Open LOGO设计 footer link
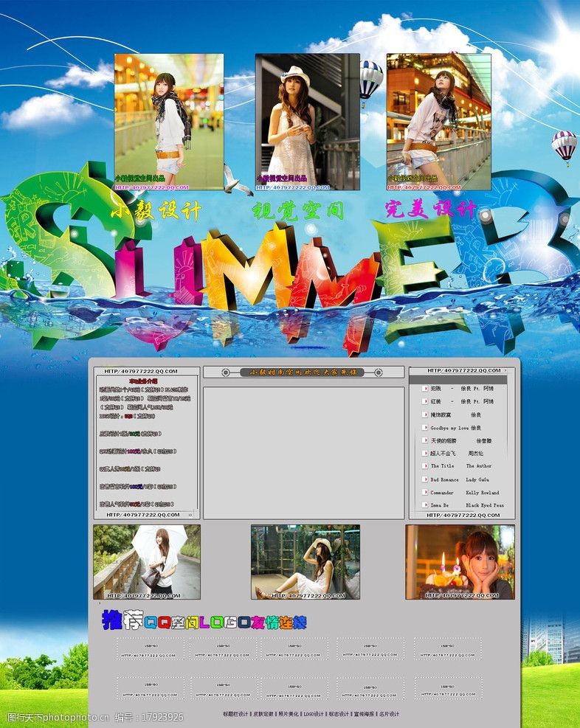The width and height of the screenshot is (580, 728). click(x=314, y=714)
